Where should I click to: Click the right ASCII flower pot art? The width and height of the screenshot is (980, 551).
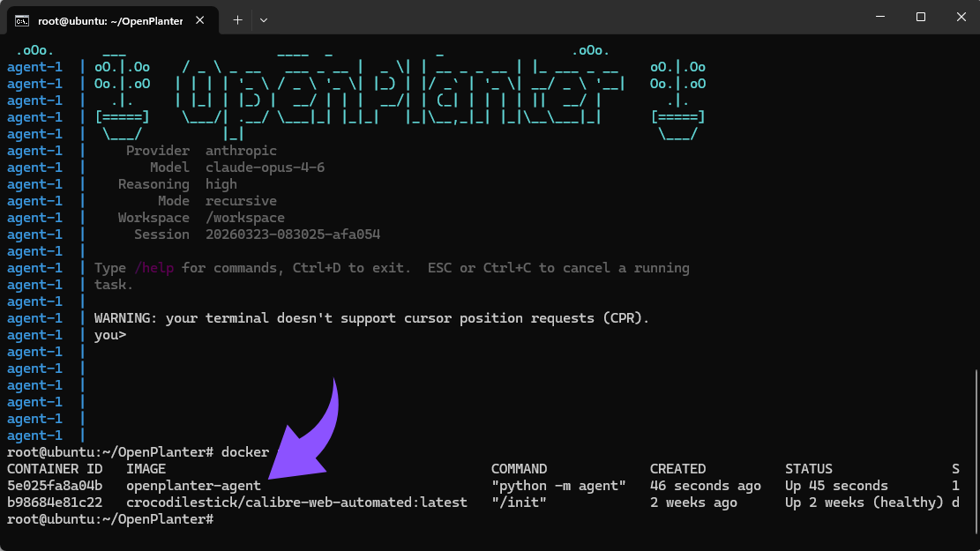click(677, 100)
